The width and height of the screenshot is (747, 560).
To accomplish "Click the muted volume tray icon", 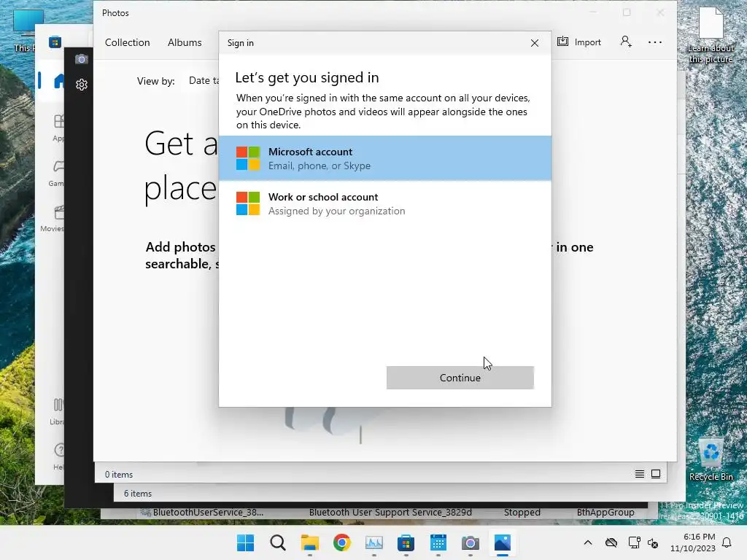I will pos(653,542).
